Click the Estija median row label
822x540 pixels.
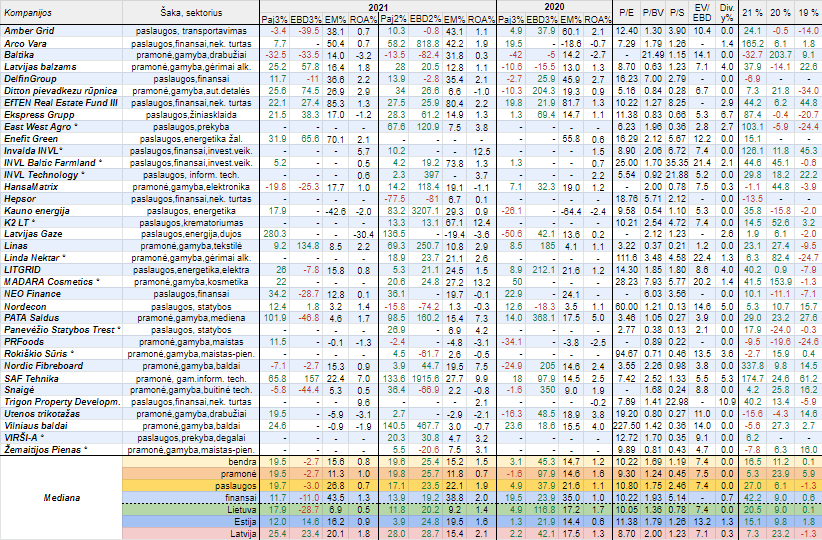coord(191,522)
